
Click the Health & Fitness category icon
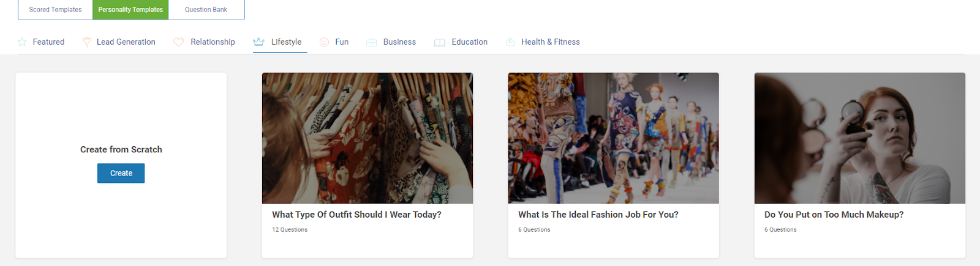pyautogui.click(x=510, y=42)
